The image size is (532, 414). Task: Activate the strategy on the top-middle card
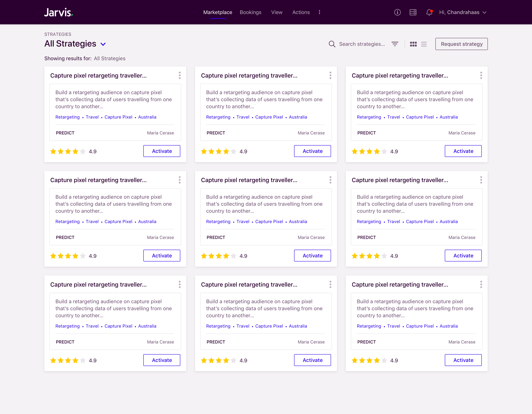[313, 151]
